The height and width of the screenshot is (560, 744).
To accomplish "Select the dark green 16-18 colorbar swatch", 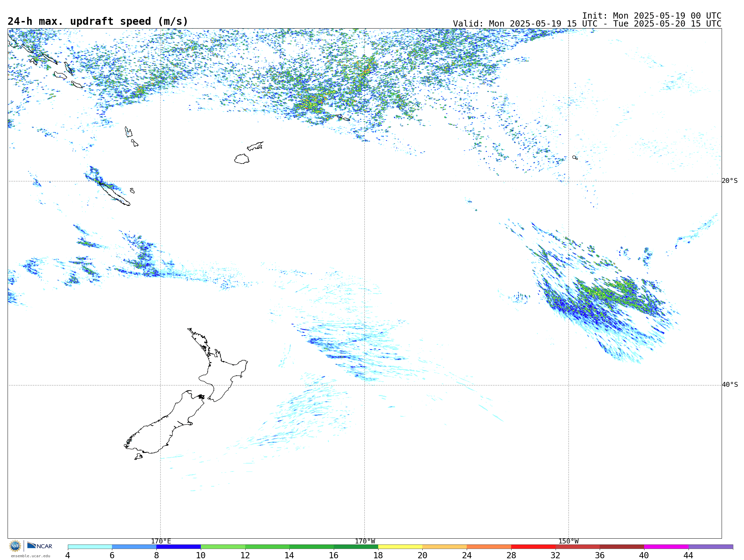I will (356, 547).
